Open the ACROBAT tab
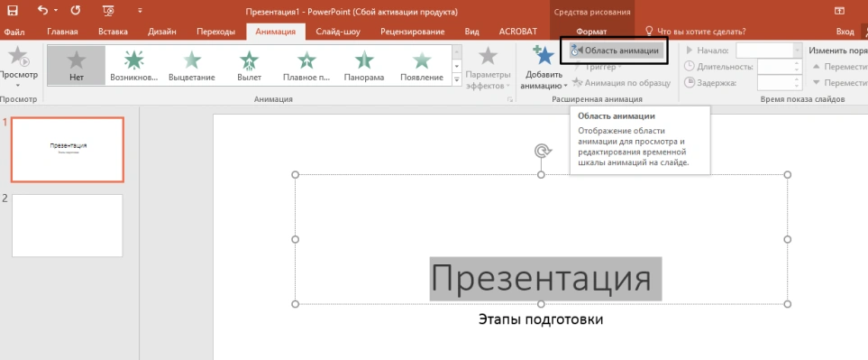Screen dimensions: 868x360 tap(517, 32)
